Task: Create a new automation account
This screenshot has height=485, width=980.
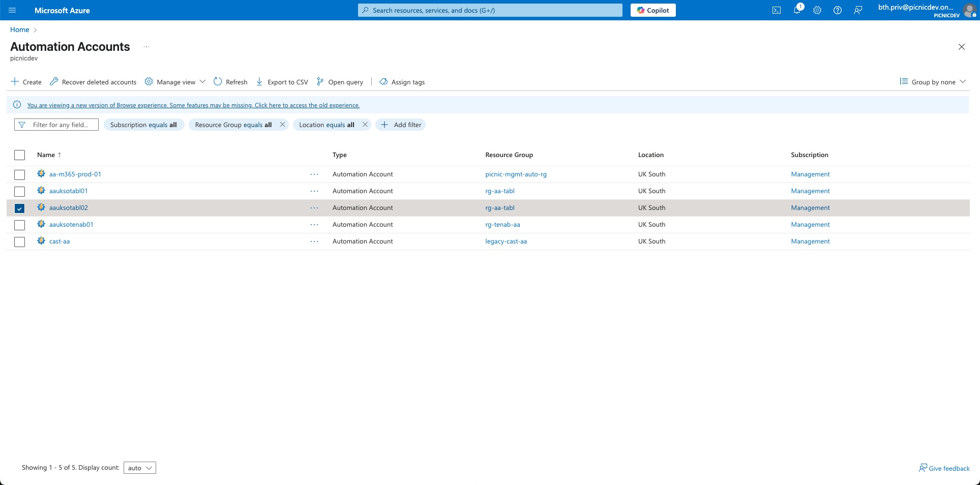Action: [x=26, y=82]
